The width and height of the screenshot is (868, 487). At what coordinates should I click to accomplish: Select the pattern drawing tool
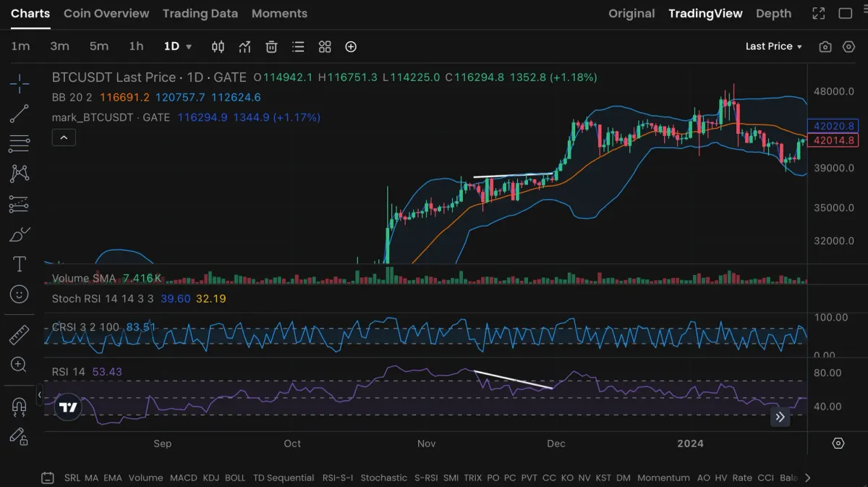click(x=20, y=174)
